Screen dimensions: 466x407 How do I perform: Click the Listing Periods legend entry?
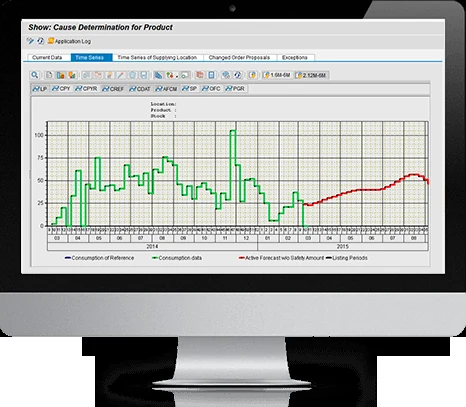coord(347,258)
